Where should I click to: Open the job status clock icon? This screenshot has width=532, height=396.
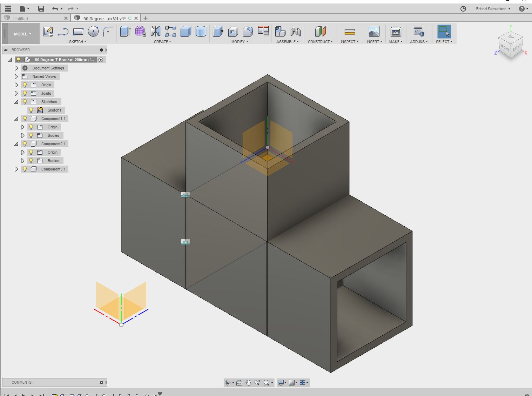(463, 9)
